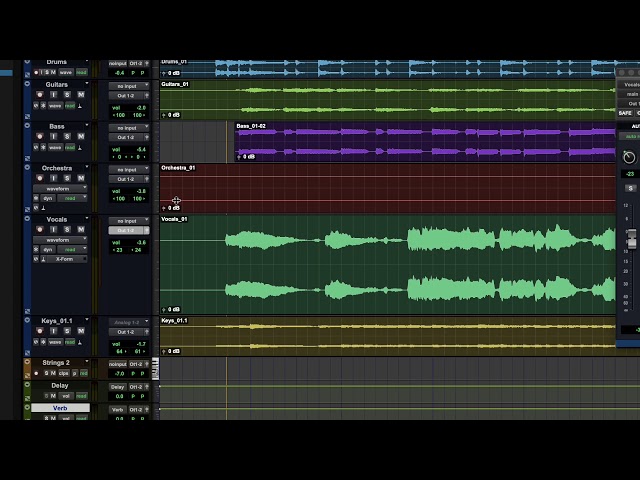Image resolution: width=640 pixels, height=480 pixels.
Task: Click Bass volume value -5.4
Action: (x=141, y=149)
